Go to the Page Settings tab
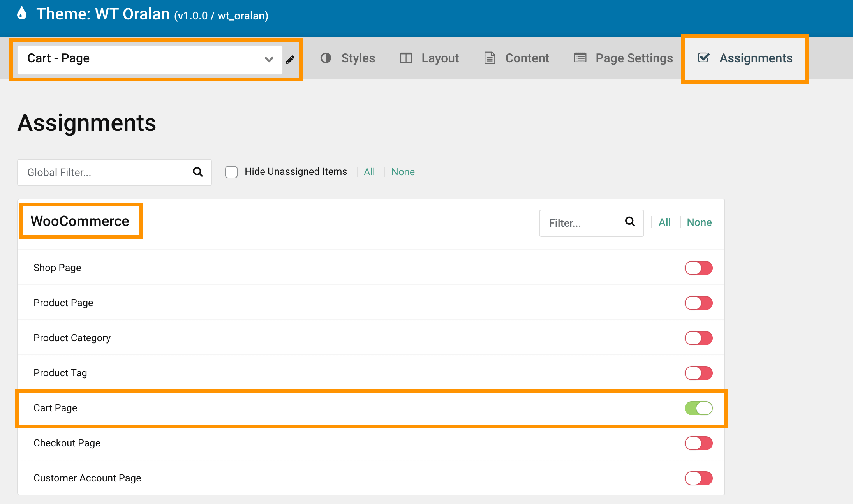This screenshot has height=504, width=853. coord(623,58)
